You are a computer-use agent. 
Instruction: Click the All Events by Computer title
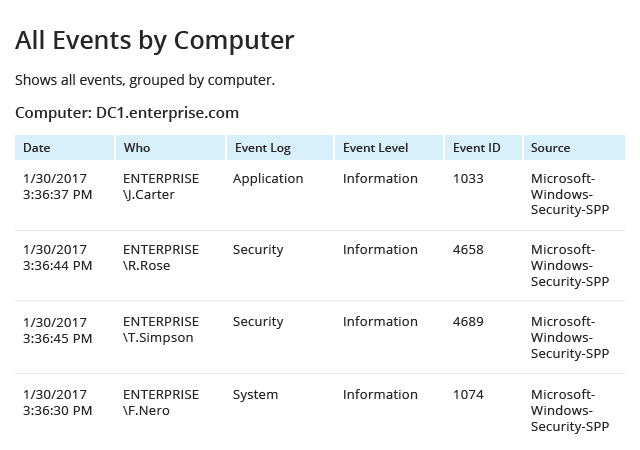click(x=155, y=41)
